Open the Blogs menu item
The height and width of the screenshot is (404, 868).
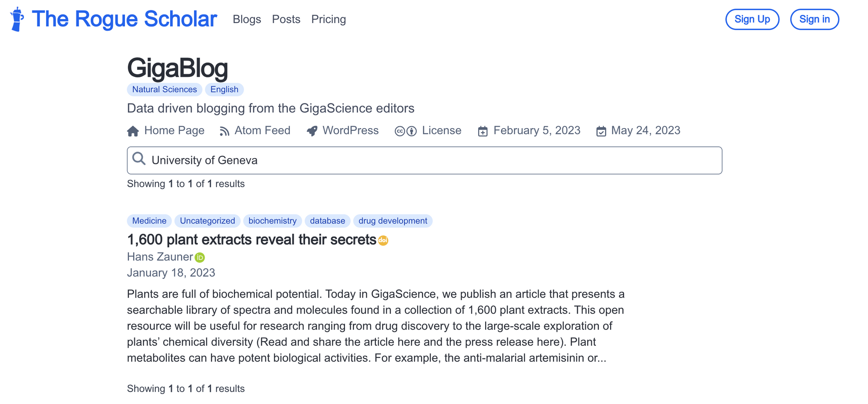(247, 20)
